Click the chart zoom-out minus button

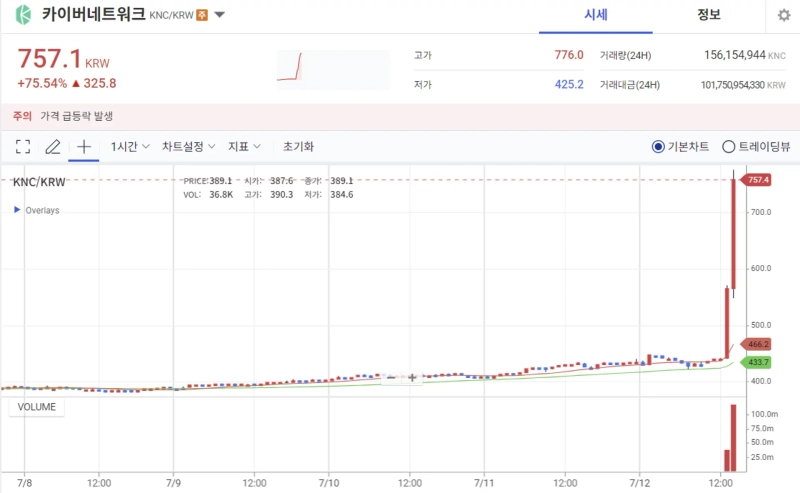392,377
